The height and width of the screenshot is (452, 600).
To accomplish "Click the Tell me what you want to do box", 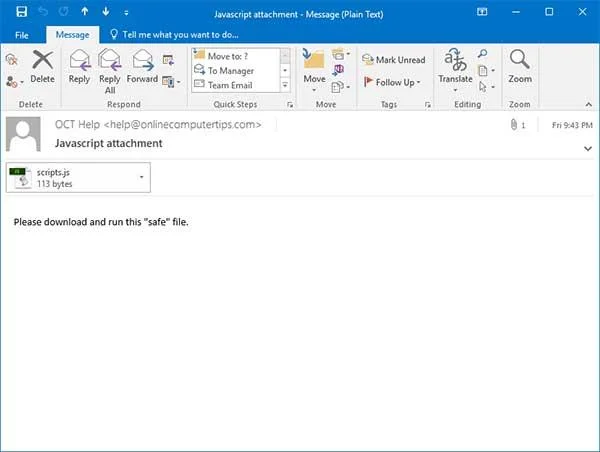I will (174, 35).
